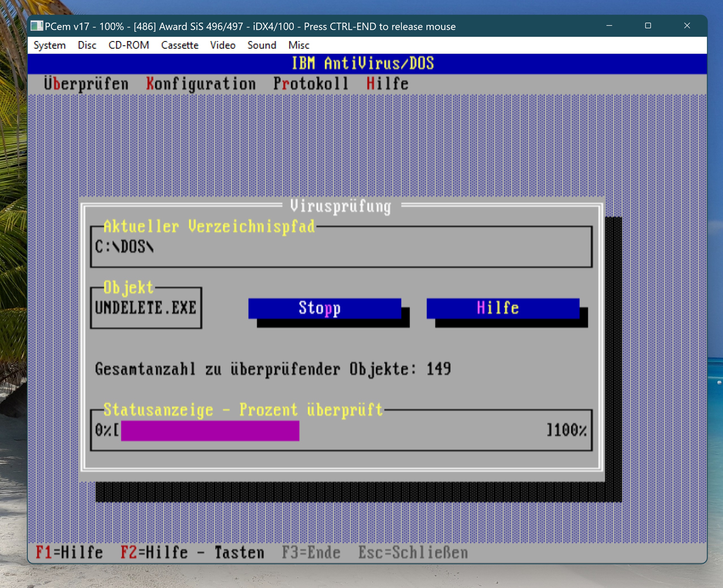Open the Sound menu
This screenshot has height=588, width=723.
click(x=262, y=45)
